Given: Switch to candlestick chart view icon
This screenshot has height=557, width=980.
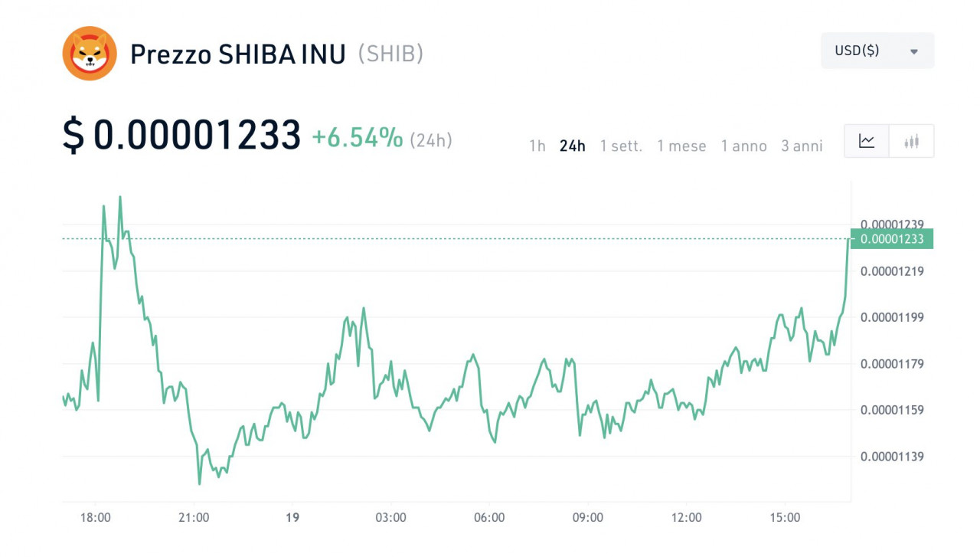Looking at the screenshot, I should (911, 141).
